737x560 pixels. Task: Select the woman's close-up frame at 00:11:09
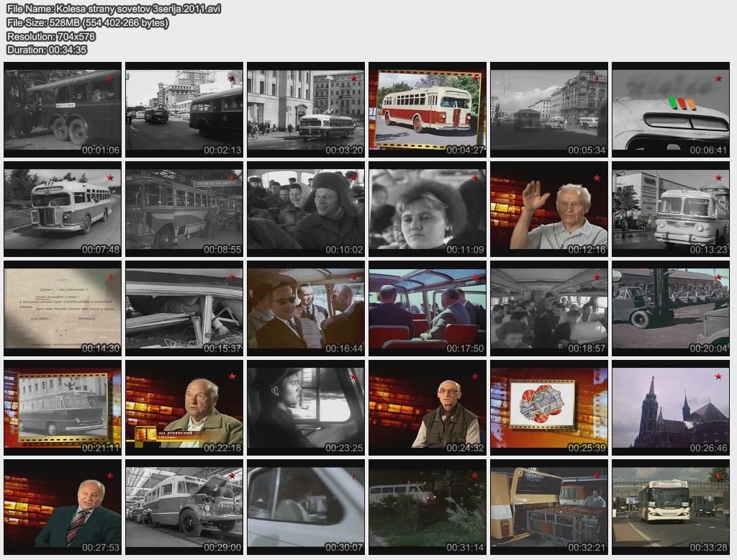click(428, 209)
